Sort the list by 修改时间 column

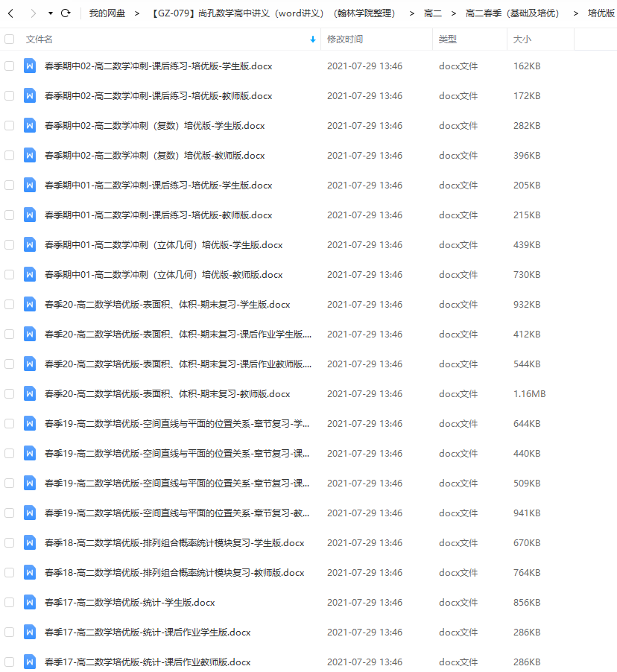[345, 39]
